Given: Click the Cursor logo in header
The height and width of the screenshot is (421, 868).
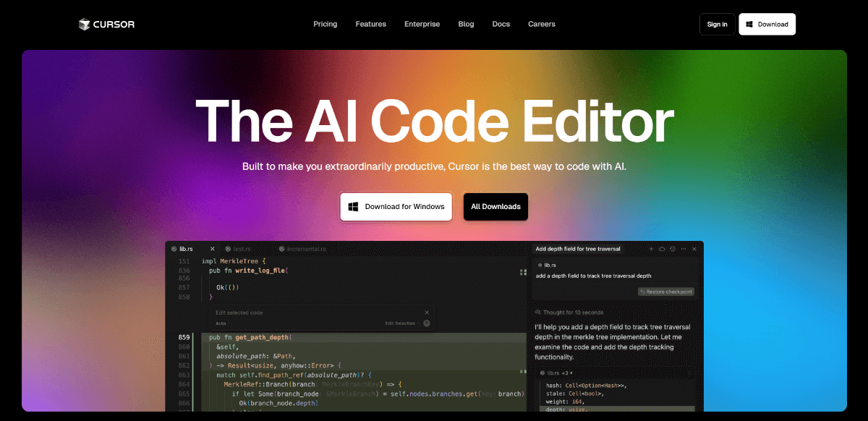Looking at the screenshot, I should click(107, 24).
